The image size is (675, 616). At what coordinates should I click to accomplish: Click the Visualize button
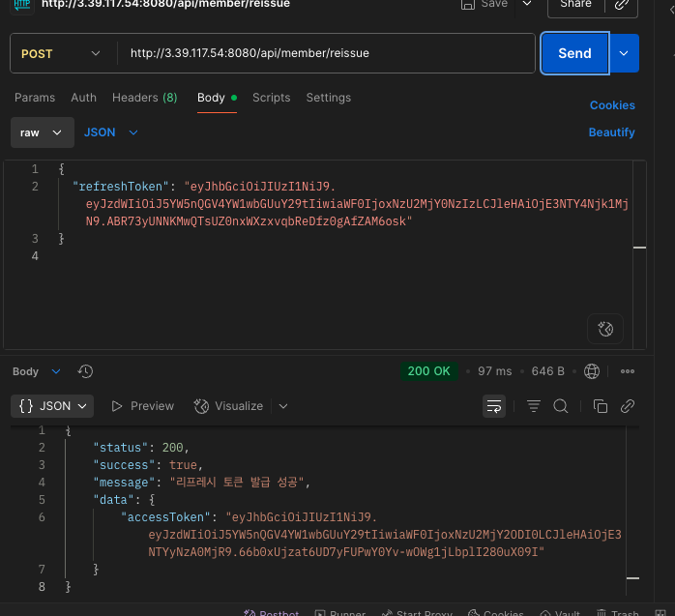pyautogui.click(x=228, y=406)
